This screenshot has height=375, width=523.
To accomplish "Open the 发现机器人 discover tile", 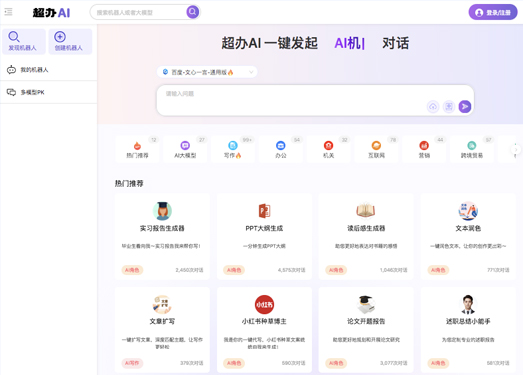I will pyautogui.click(x=23, y=41).
